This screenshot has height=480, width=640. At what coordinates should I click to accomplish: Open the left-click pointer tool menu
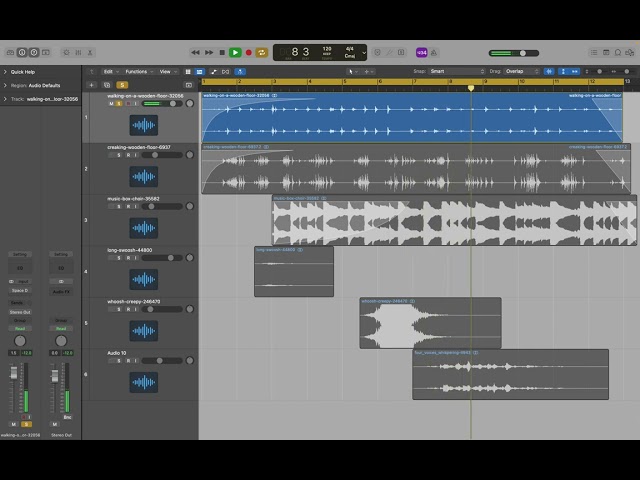pyautogui.click(x=353, y=71)
